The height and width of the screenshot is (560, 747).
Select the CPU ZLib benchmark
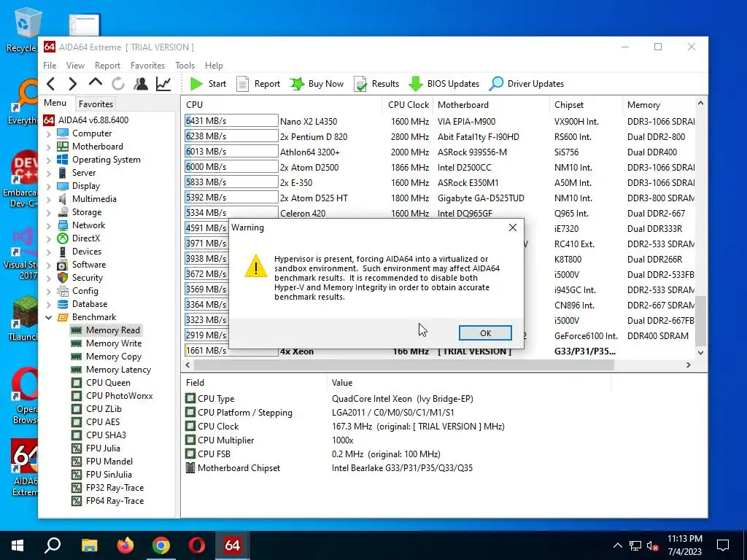click(x=96, y=409)
